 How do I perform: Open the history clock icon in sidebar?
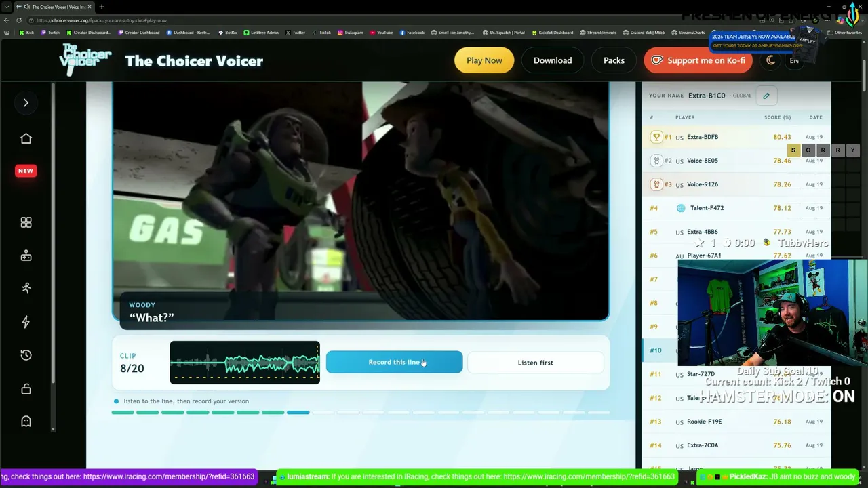click(x=26, y=355)
